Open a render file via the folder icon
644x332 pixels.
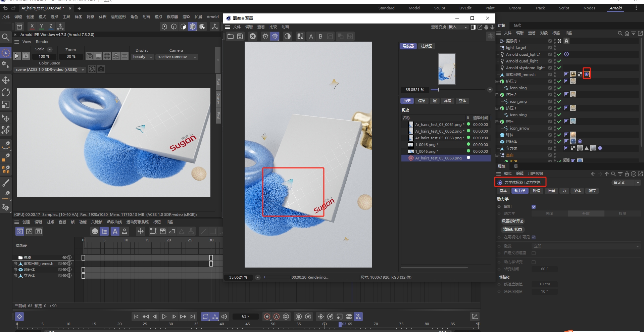pyautogui.click(x=231, y=36)
